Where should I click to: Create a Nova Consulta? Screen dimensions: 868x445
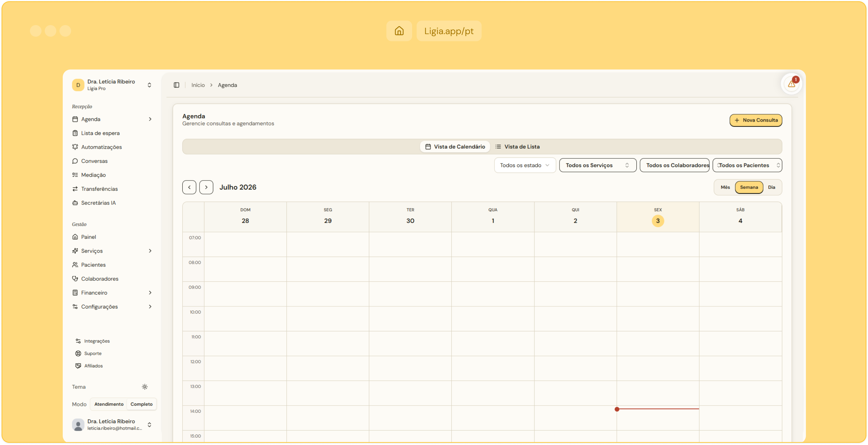point(755,120)
